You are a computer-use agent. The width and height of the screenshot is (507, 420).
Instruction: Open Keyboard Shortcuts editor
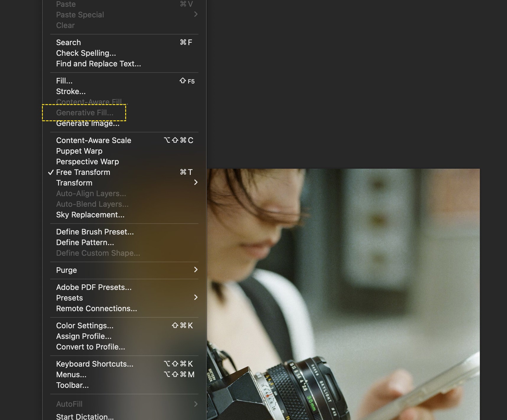point(94,364)
